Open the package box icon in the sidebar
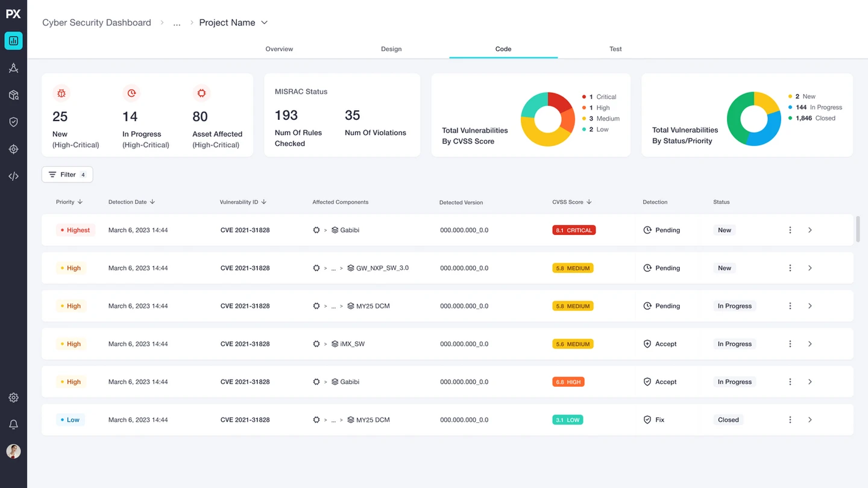The image size is (868, 488). click(x=13, y=95)
